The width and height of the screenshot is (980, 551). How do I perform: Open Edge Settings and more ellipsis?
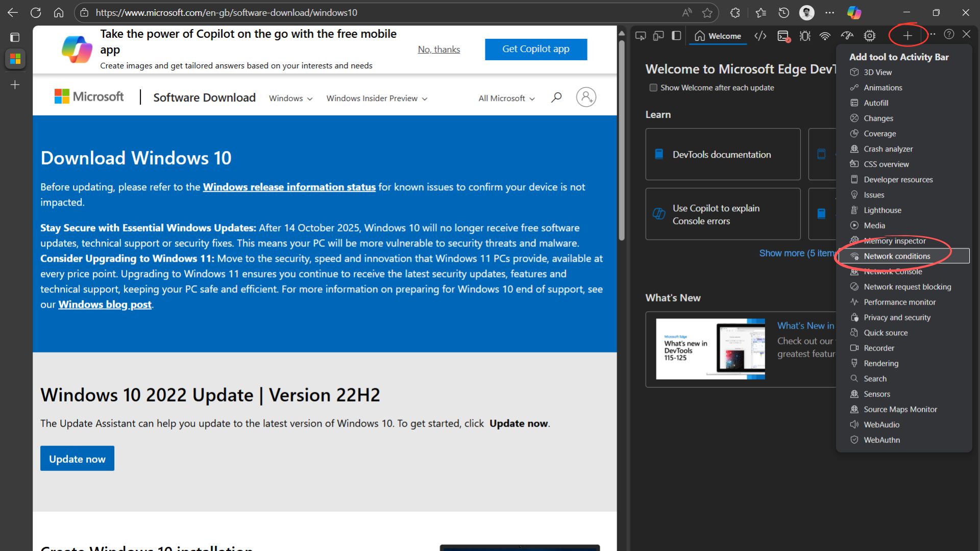pyautogui.click(x=830, y=13)
